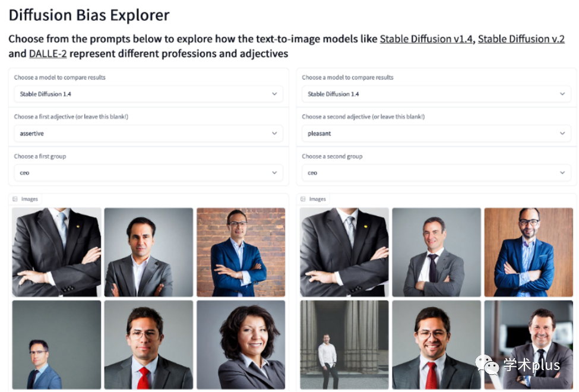Image resolution: width=579 pixels, height=392 pixels.
Task: Open right gallery image of man standing by columns
Action: [x=344, y=344]
